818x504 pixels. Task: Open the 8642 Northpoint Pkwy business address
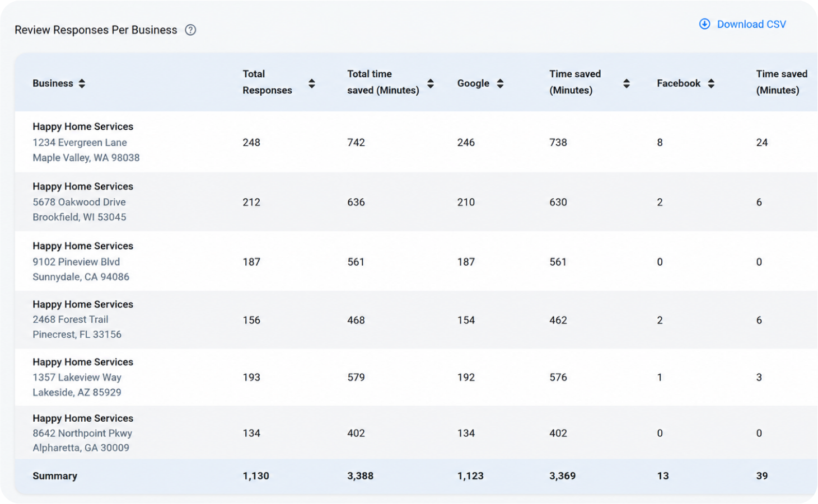(x=82, y=433)
